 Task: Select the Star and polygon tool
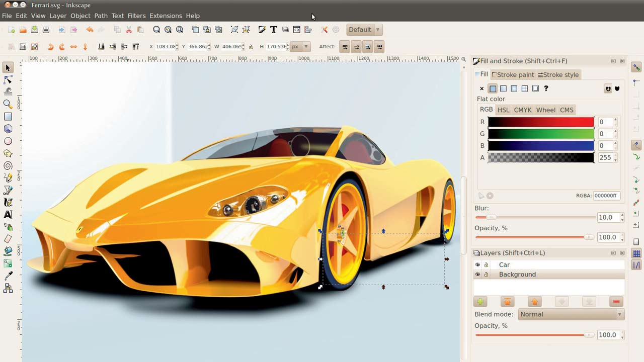8,153
